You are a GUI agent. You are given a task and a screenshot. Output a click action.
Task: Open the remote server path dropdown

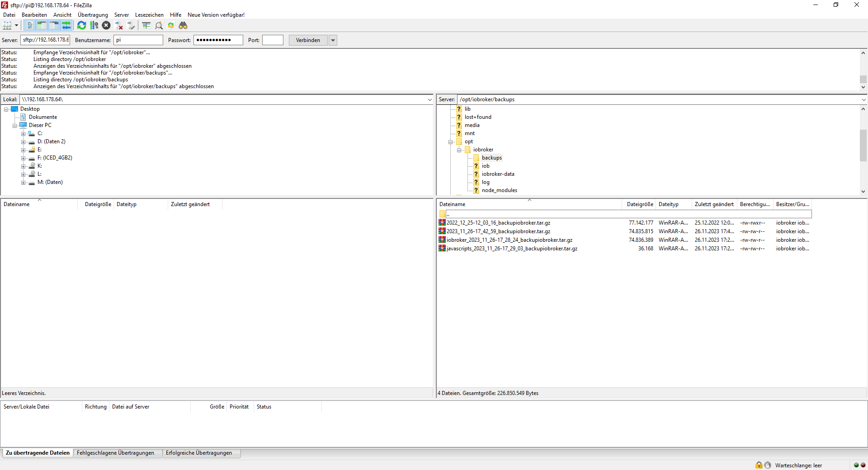pos(863,99)
